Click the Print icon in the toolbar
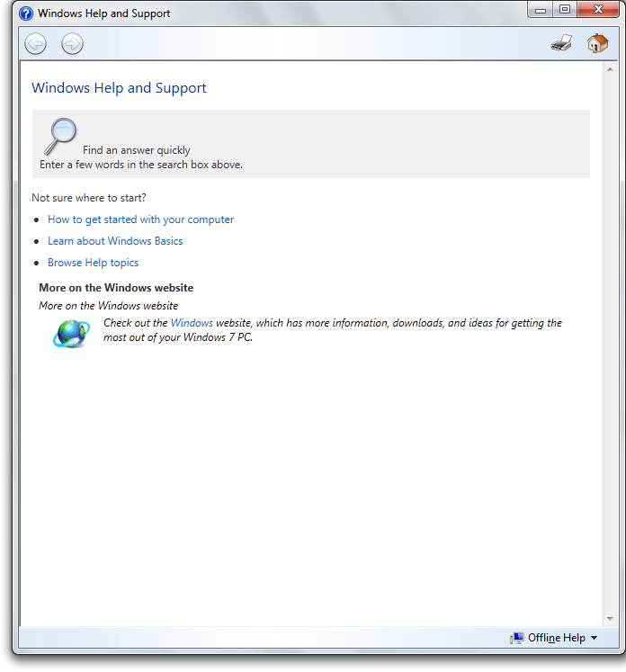The image size is (626, 672). click(561, 43)
